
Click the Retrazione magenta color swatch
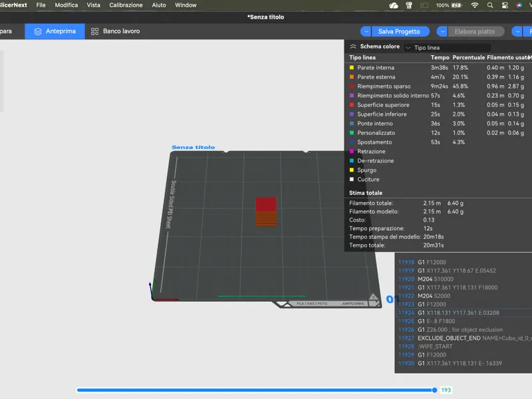tap(352, 152)
